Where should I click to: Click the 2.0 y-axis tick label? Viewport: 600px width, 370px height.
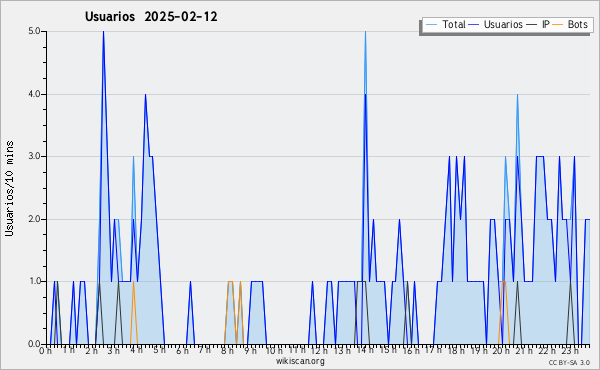pyautogui.click(x=34, y=219)
